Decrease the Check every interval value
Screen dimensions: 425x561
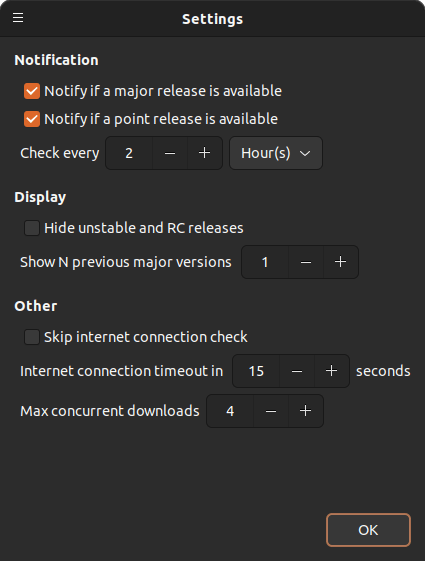point(170,153)
